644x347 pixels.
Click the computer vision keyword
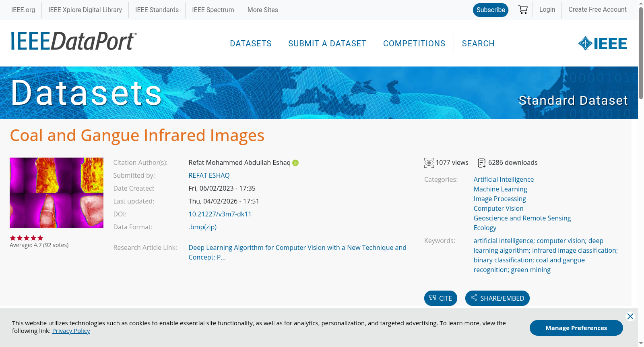(561, 241)
